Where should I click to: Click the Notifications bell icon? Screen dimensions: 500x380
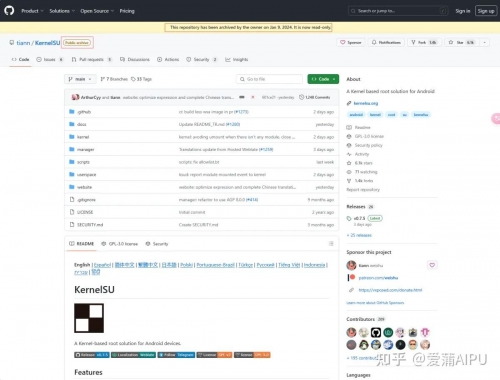(x=374, y=42)
